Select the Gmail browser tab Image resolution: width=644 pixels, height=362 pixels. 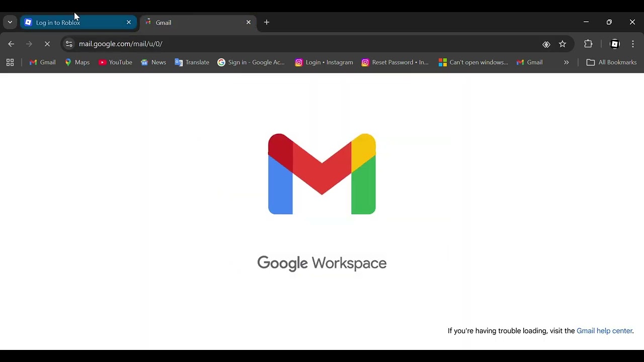click(198, 23)
